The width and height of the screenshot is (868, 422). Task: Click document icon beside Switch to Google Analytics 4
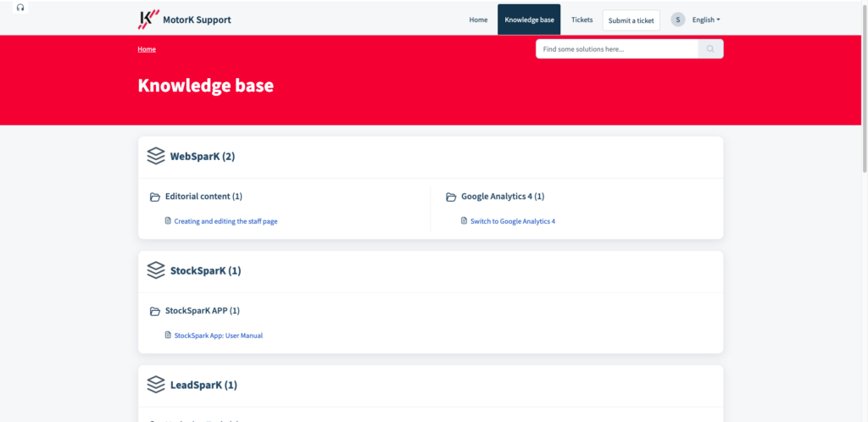[x=465, y=220]
